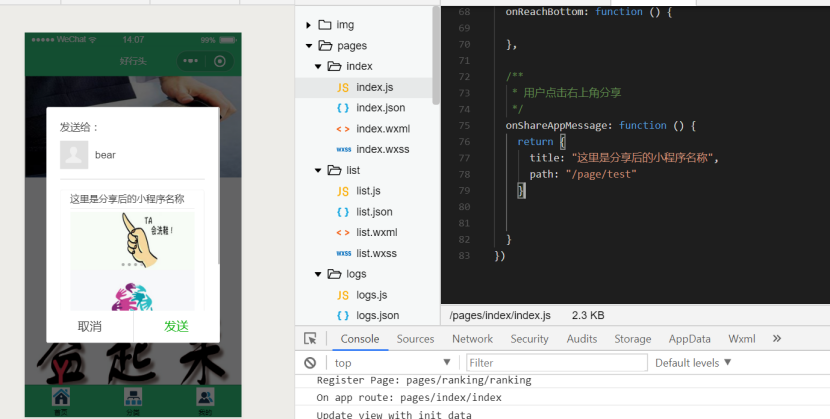
Task: Click console line Register Page: pages/ranking/ranking
Action: [424, 380]
